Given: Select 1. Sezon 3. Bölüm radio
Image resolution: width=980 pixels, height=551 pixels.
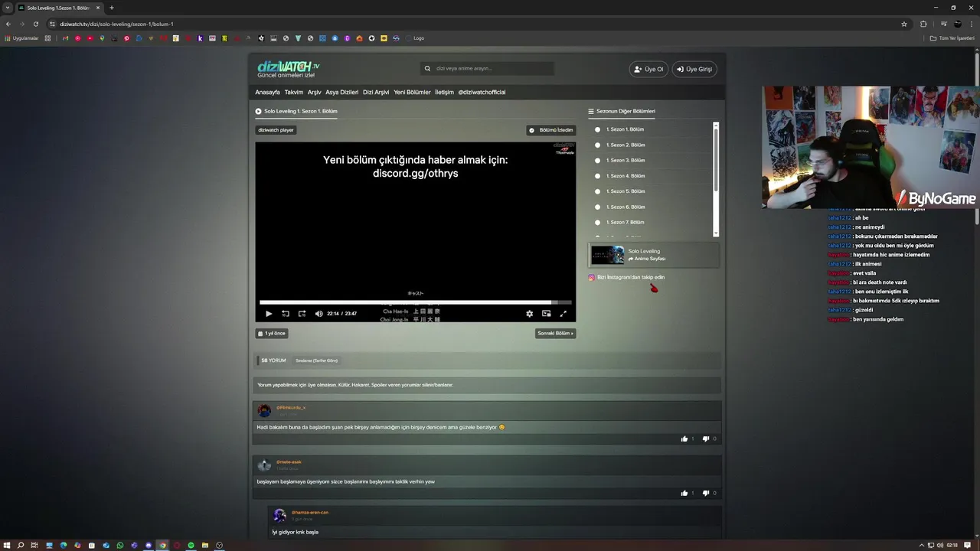Looking at the screenshot, I should [x=598, y=160].
